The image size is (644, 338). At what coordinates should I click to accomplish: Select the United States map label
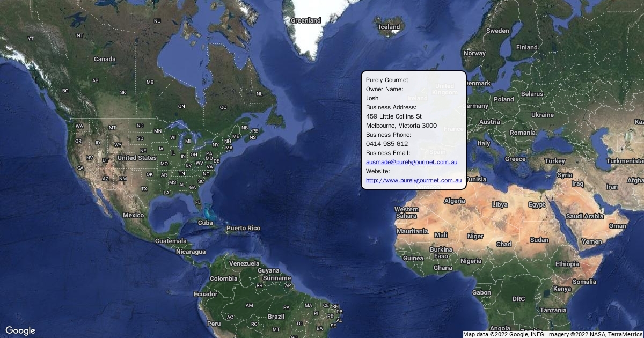coord(137,158)
